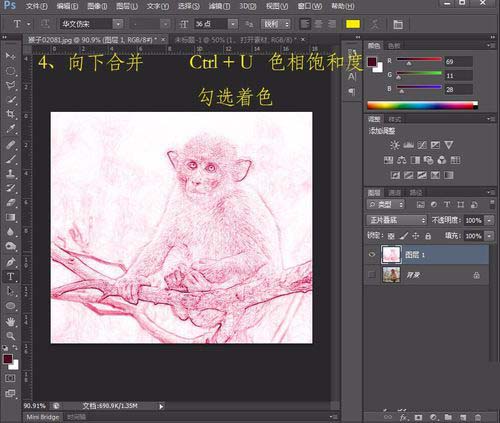This screenshot has height=423, width=500.
Task: Add a Levels adjustment
Action: tap(408, 145)
